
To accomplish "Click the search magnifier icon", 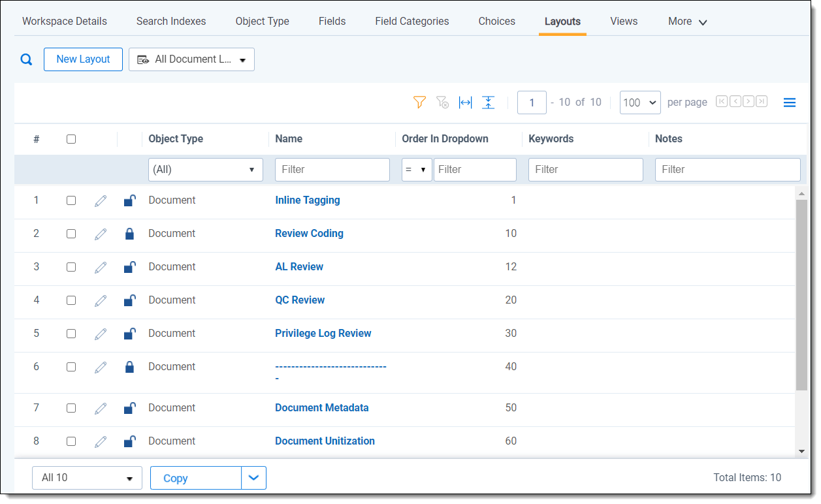I will click(26, 59).
